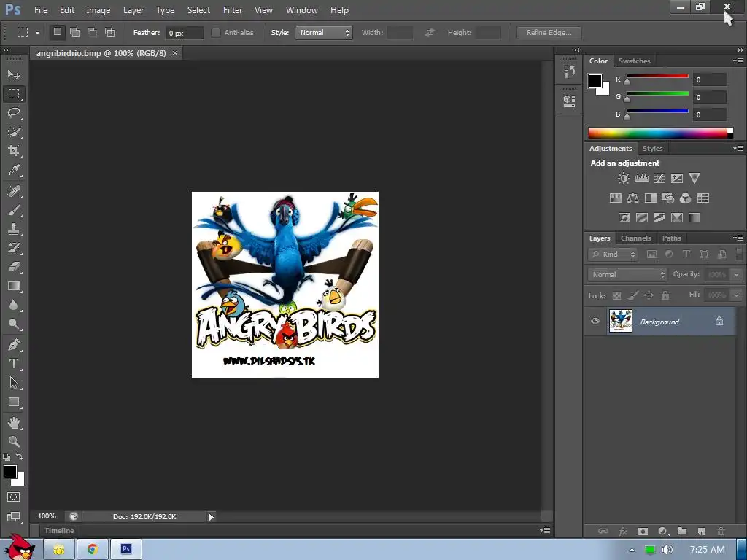The height and width of the screenshot is (560, 747).
Task: Open the Image menu
Action: (x=98, y=10)
